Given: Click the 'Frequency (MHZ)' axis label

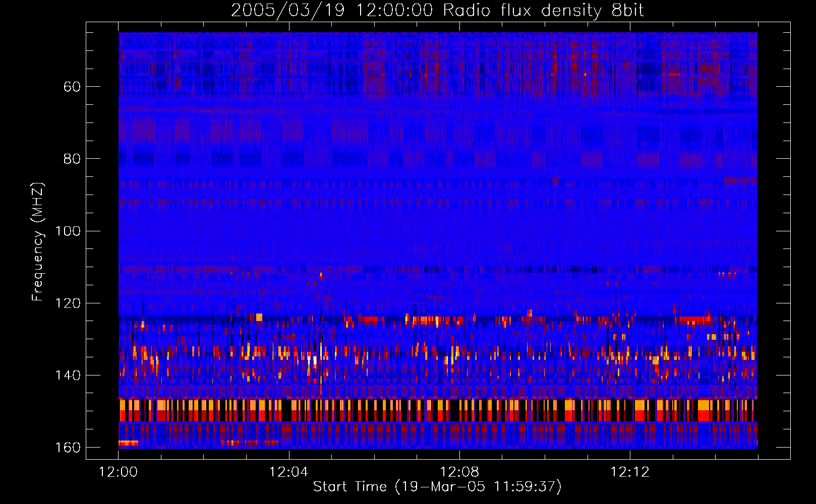Looking at the screenshot, I should (38, 242).
